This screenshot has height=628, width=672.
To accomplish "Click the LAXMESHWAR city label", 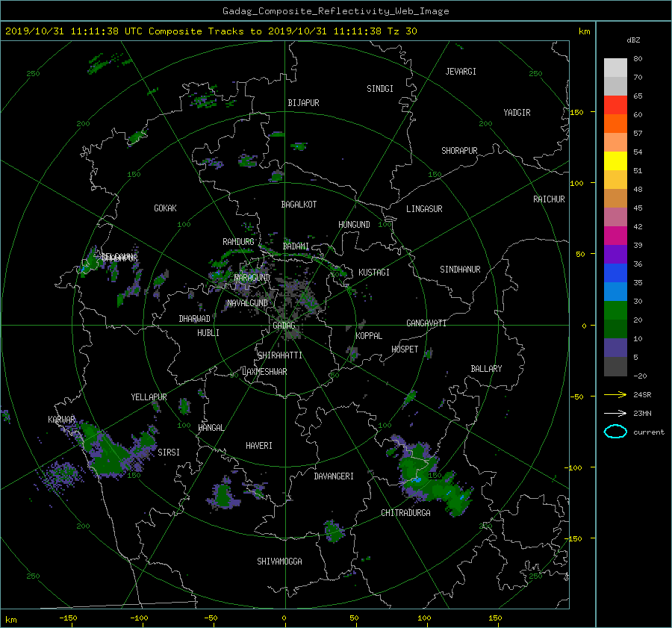I will 264,372.
